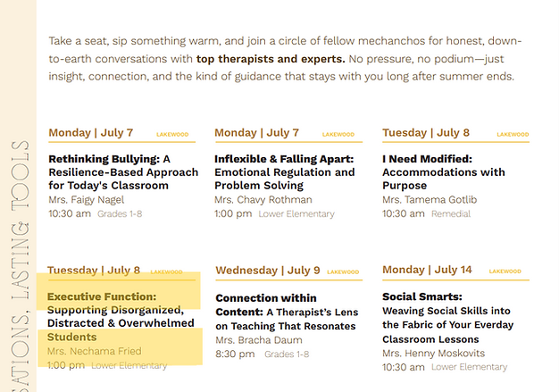Open the I Need Modified session
559x392 pixels.
coord(444,172)
